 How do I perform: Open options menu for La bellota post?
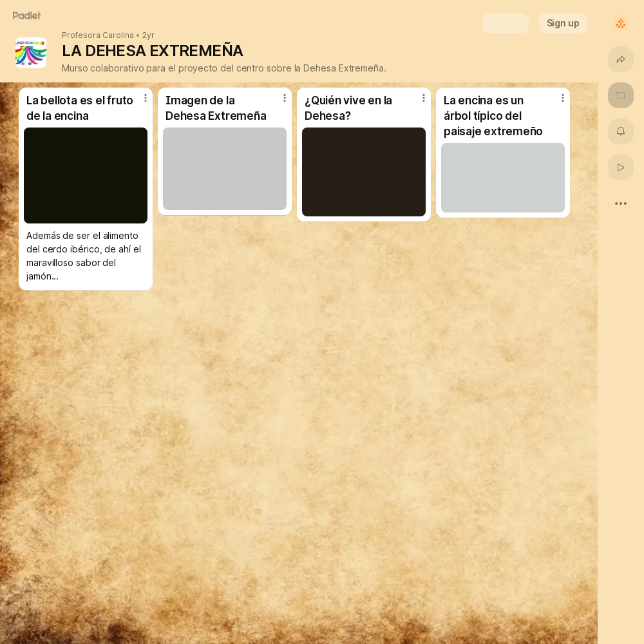point(146,98)
